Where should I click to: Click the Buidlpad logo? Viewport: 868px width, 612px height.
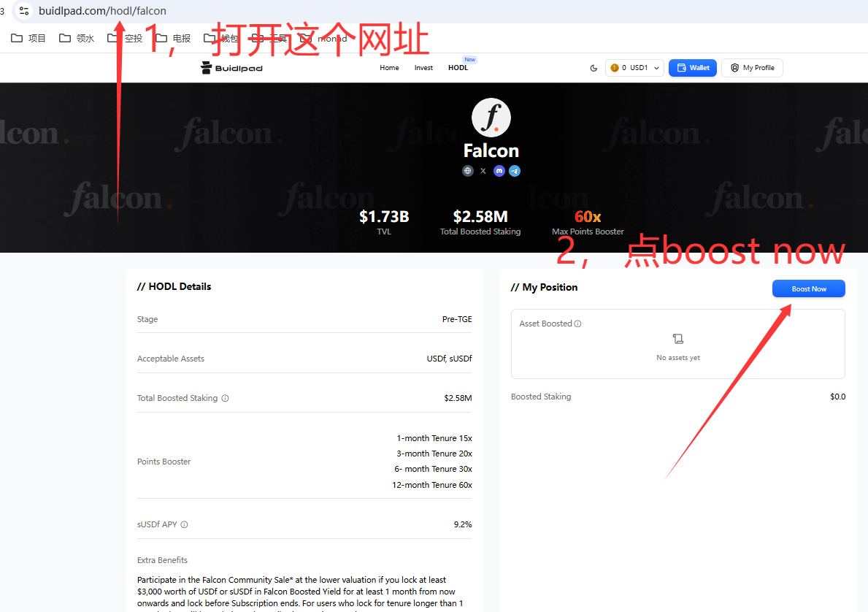(x=231, y=68)
